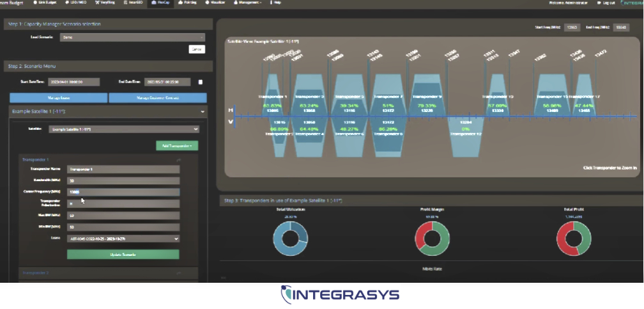Image resolution: width=644 pixels, height=309 pixels.
Task: Open the Add Transponder dropdown button
Action: (x=177, y=146)
